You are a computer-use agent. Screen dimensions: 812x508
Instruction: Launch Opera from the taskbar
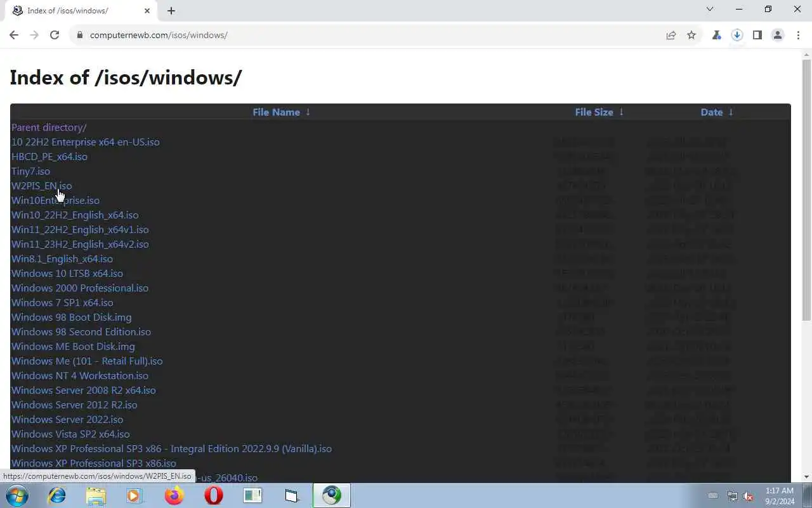[213, 495]
